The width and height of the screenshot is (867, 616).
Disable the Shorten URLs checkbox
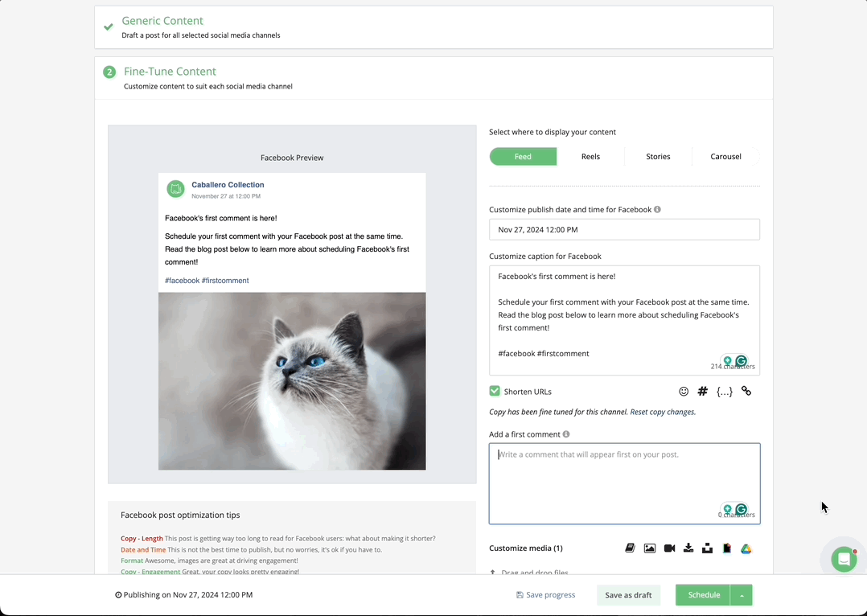[x=495, y=392]
